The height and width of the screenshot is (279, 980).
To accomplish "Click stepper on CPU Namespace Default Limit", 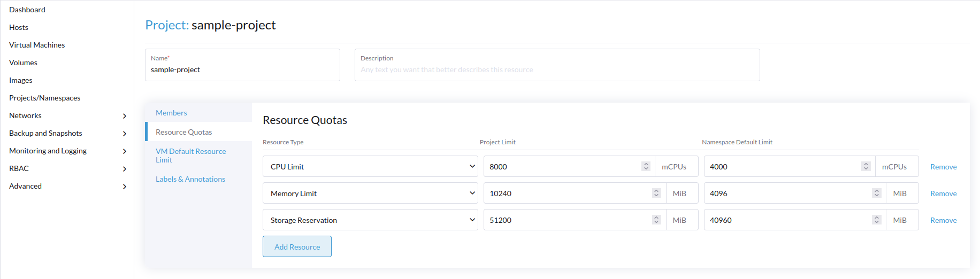I will click(x=866, y=166).
